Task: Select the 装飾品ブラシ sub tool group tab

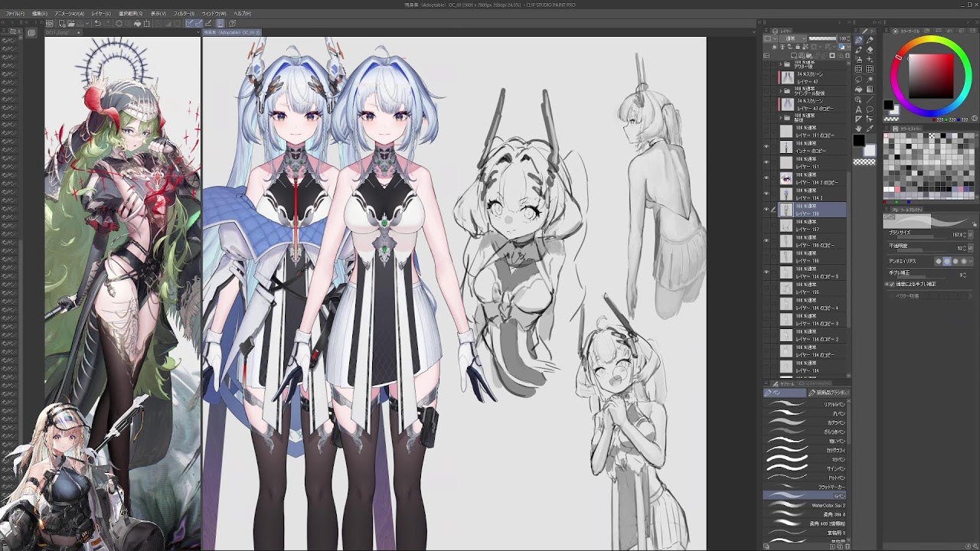Action: pyautogui.click(x=829, y=393)
